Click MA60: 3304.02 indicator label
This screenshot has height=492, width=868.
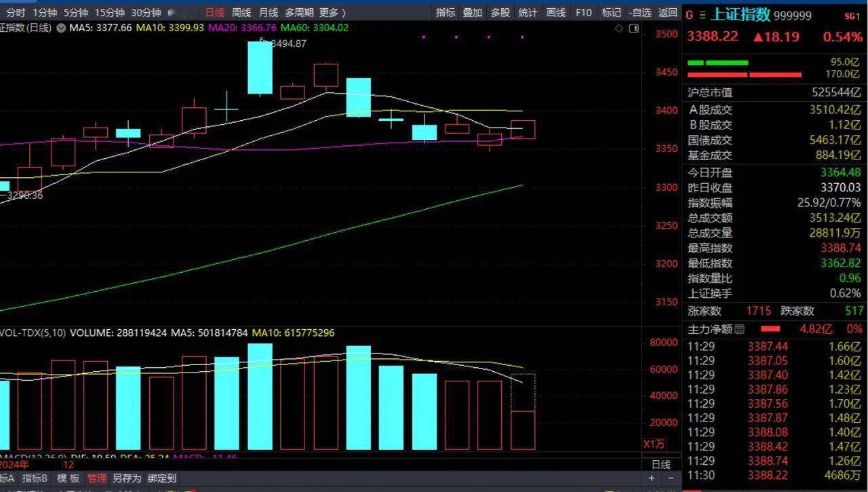coord(315,28)
